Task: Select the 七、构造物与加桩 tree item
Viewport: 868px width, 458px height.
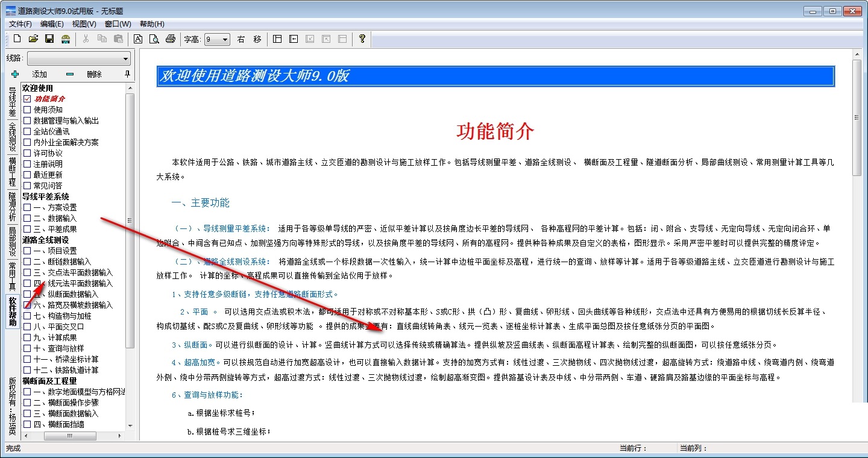Action: (x=62, y=316)
